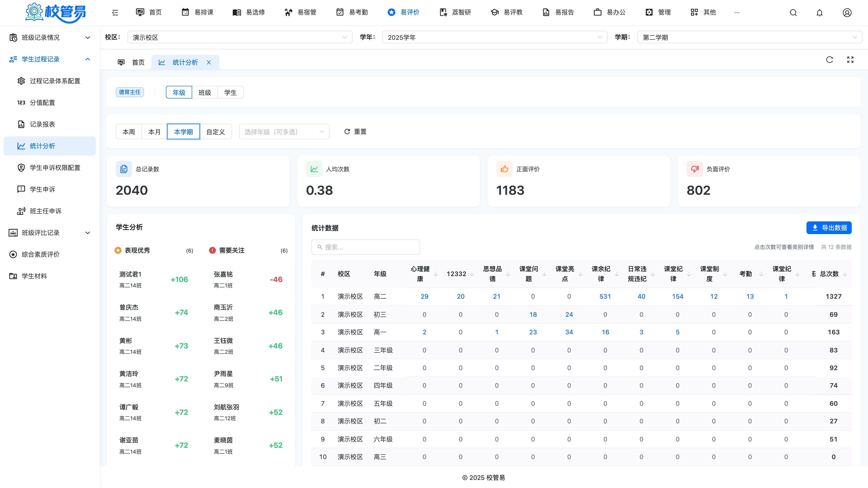Open the 校区 dropdown
868x488 pixels.
pyautogui.click(x=240, y=37)
